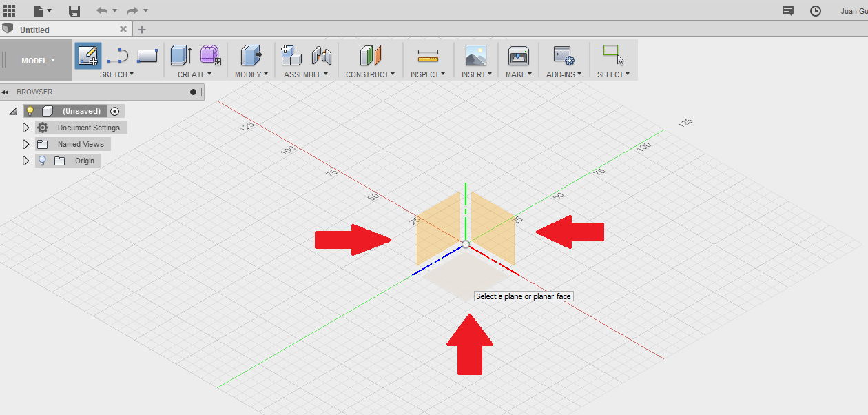Click the Undo arrow
868x415 pixels.
click(102, 10)
